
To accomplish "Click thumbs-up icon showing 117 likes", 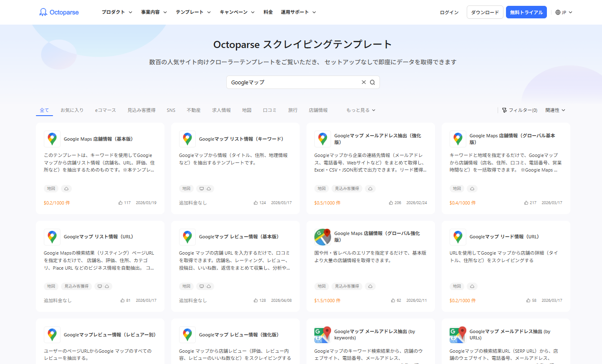I will point(121,203).
